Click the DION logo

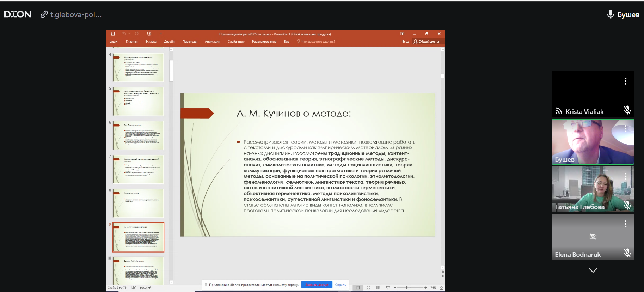18,14
